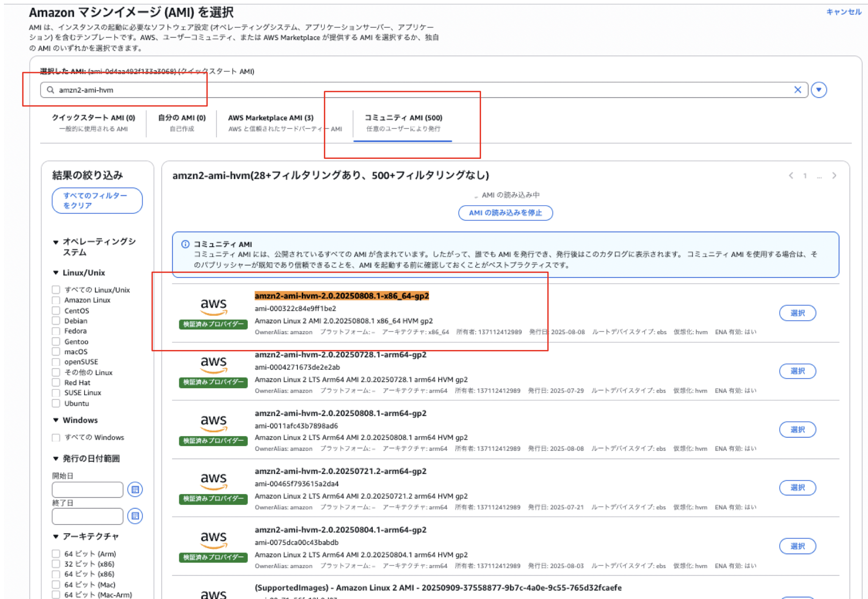
Task: Check the Fedora filter
Action: 56,331
